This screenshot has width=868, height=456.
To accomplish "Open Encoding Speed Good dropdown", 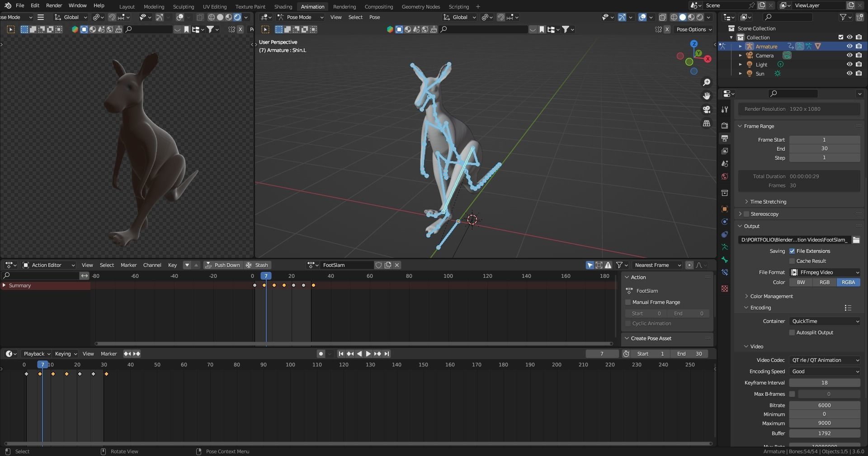I will [x=825, y=371].
